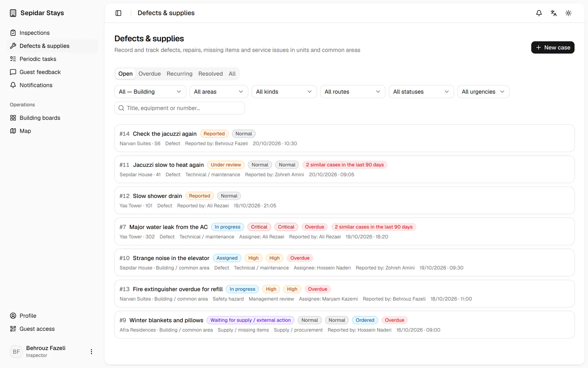
Task: Click the Ordered badge on case #9
Action: pos(365,320)
